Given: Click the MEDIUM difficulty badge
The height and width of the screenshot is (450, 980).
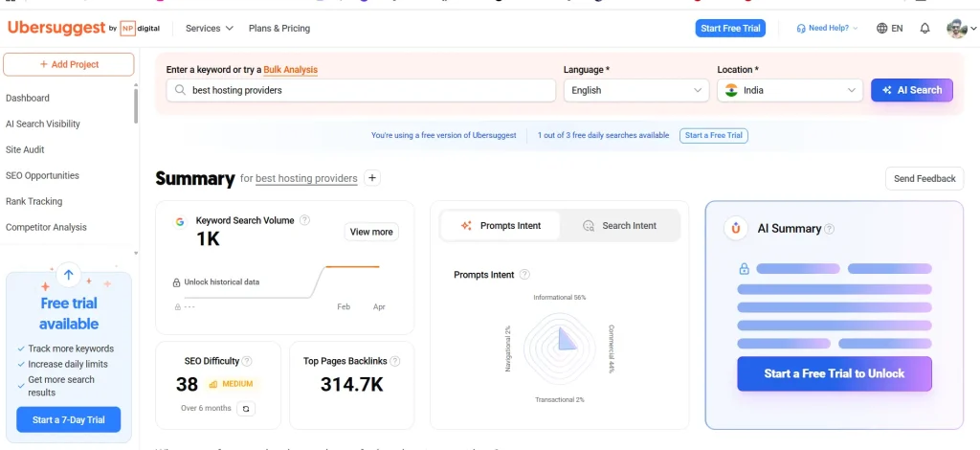Looking at the screenshot, I should point(232,384).
